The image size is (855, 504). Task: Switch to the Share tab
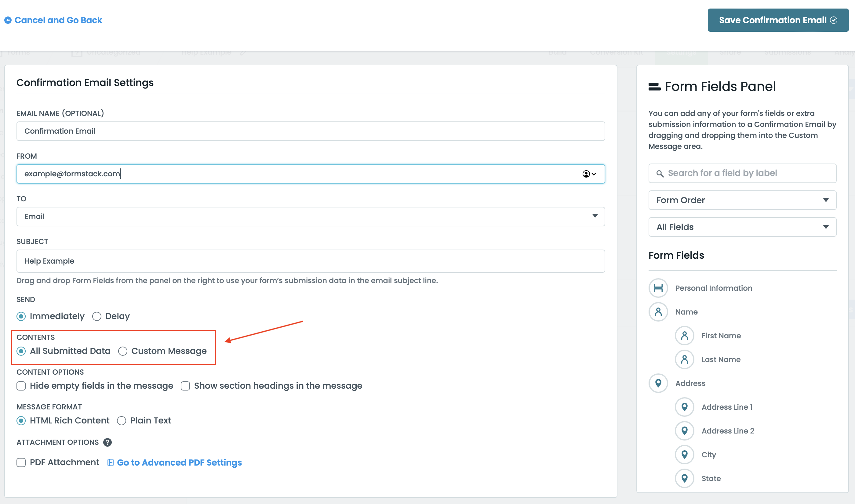point(730,52)
